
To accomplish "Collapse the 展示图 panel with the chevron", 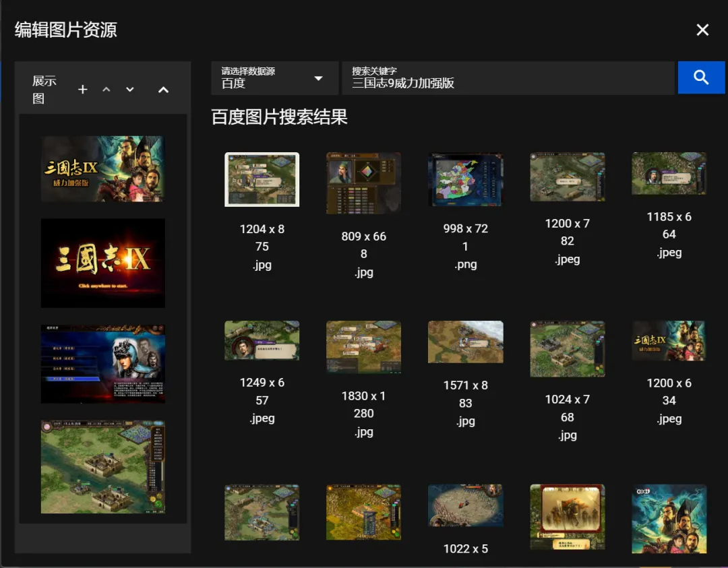I will [x=163, y=90].
